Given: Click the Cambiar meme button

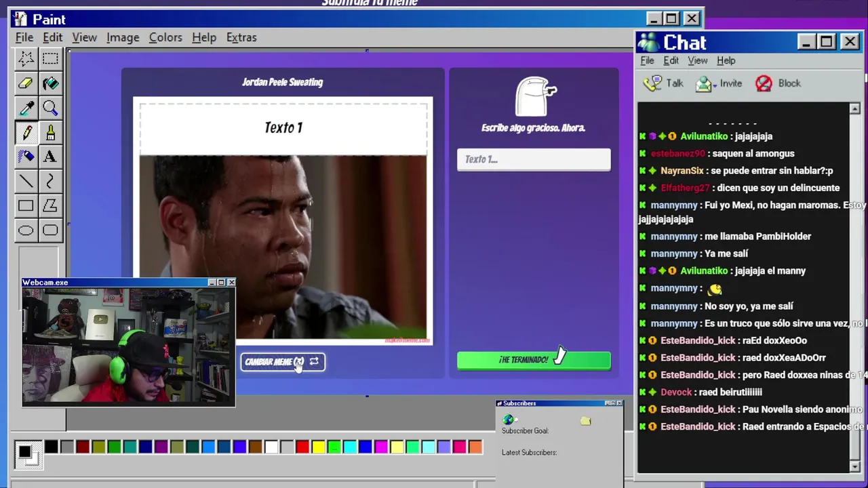Looking at the screenshot, I should [282, 362].
